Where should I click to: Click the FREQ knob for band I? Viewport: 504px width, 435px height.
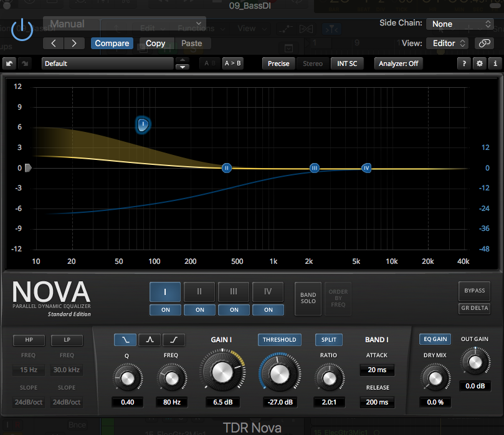(x=172, y=378)
